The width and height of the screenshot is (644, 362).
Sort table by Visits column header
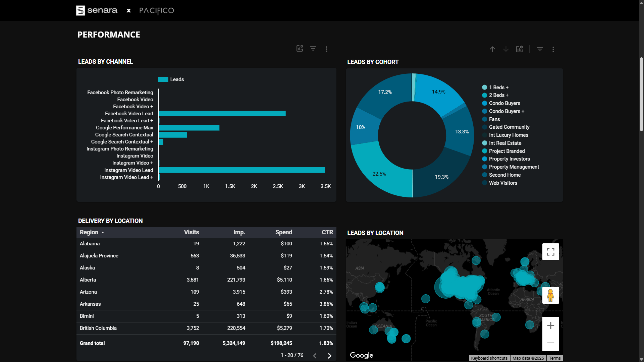coord(191,232)
